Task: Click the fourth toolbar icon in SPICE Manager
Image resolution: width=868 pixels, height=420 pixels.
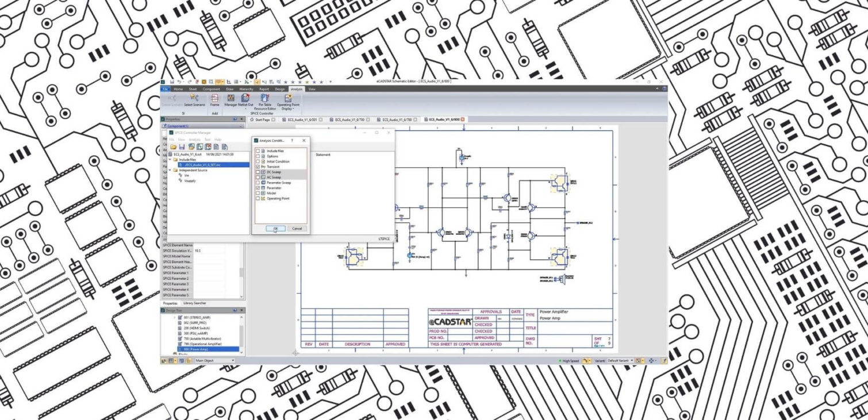Action: 199,147
